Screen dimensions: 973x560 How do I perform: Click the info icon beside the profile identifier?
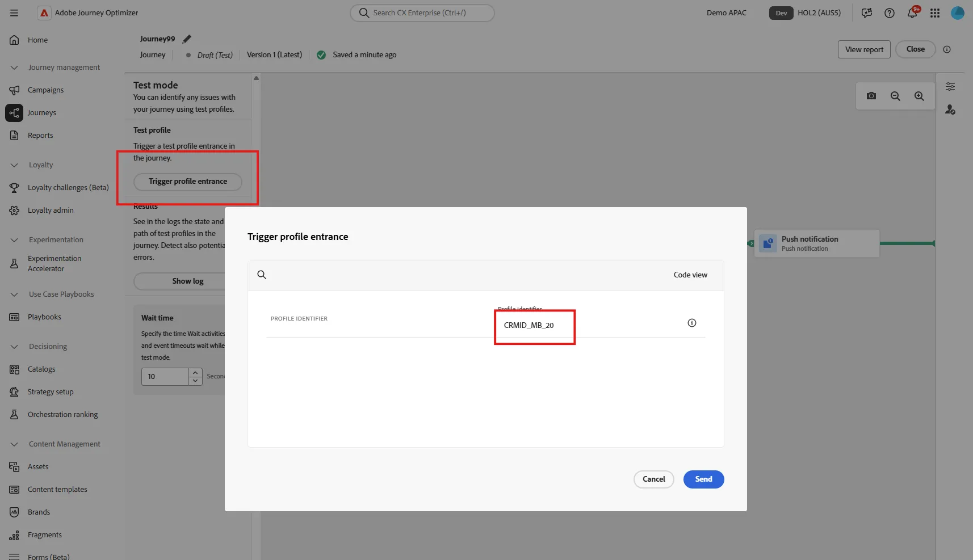[x=692, y=323]
